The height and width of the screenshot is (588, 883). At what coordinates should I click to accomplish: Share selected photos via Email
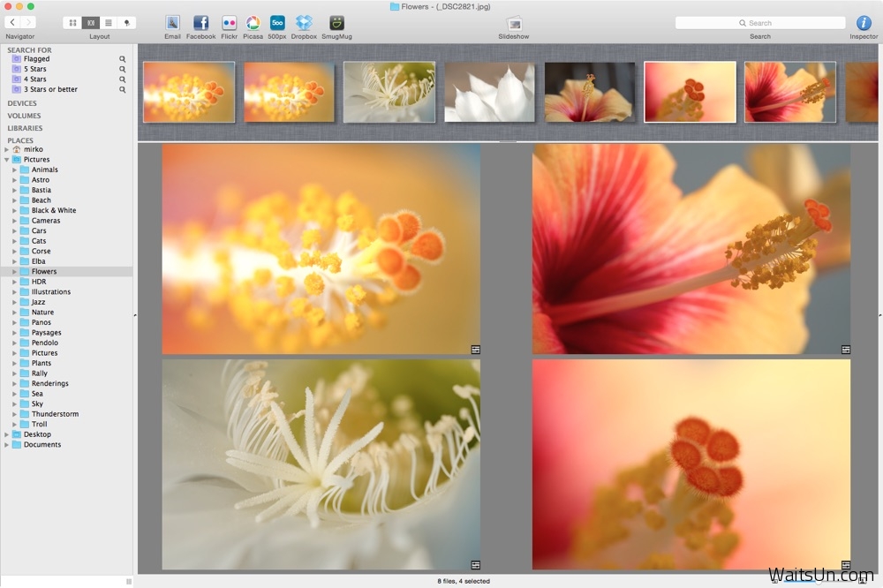[x=172, y=22]
